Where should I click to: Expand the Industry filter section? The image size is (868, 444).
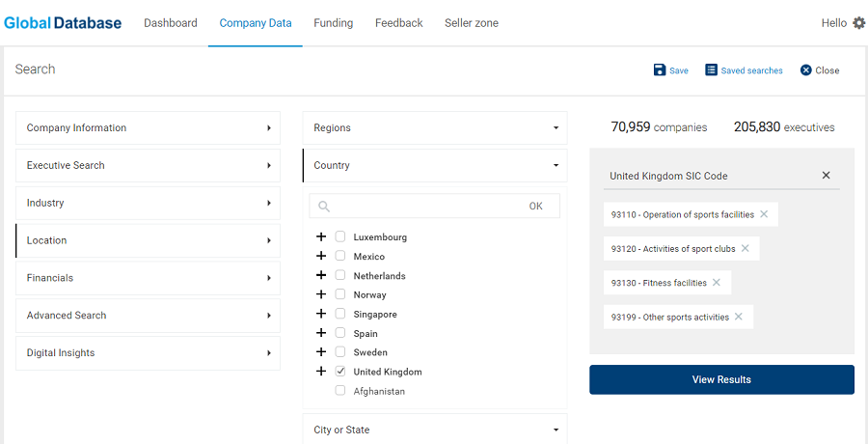point(148,203)
